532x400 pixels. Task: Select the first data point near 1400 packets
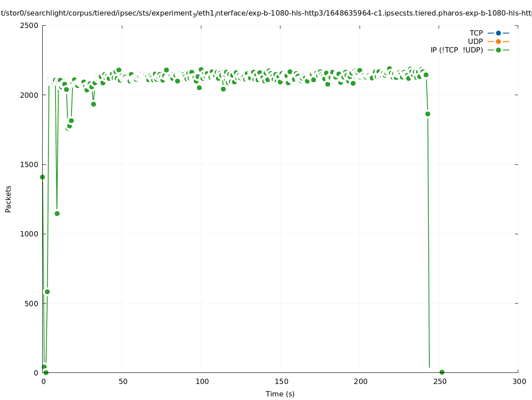pos(42,177)
